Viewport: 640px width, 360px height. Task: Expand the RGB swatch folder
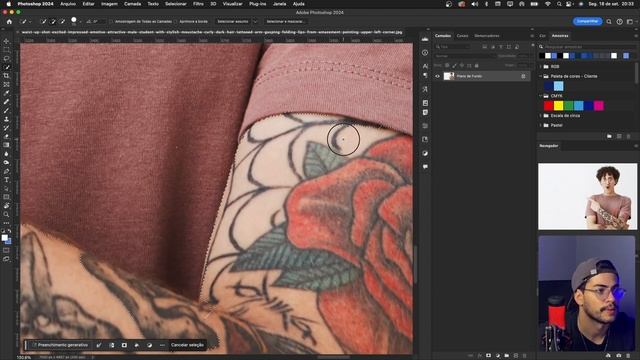[x=541, y=67]
